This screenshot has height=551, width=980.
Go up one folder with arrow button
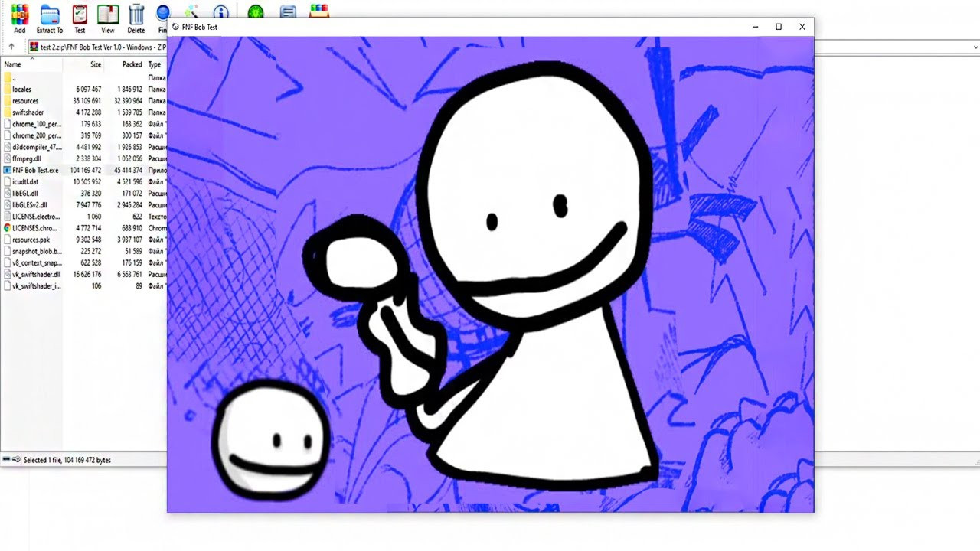11,47
